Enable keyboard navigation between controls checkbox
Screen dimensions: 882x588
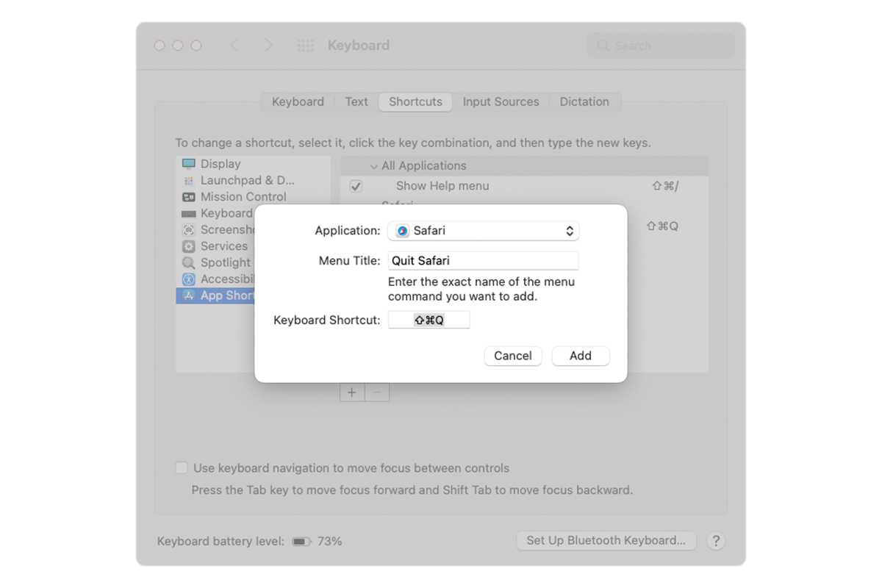point(182,468)
